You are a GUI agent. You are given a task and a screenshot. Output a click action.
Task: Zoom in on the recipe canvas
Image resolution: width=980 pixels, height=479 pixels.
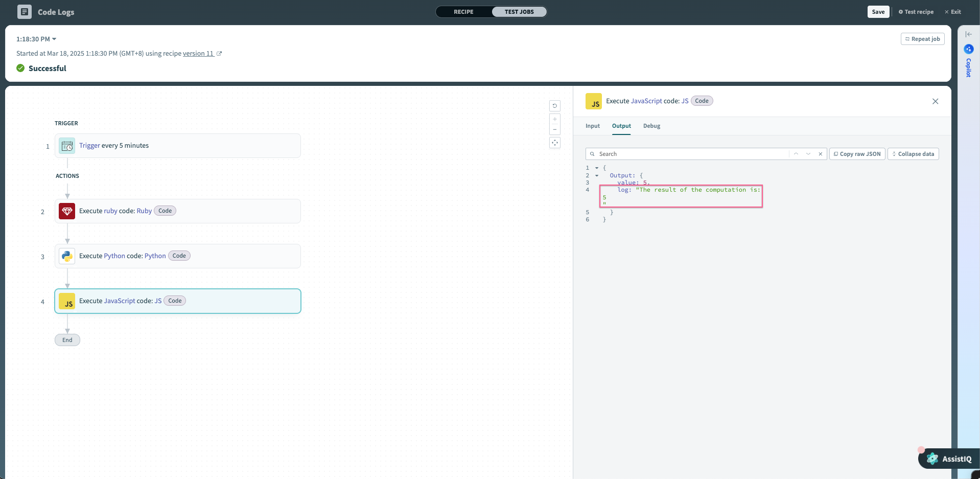tap(554, 119)
